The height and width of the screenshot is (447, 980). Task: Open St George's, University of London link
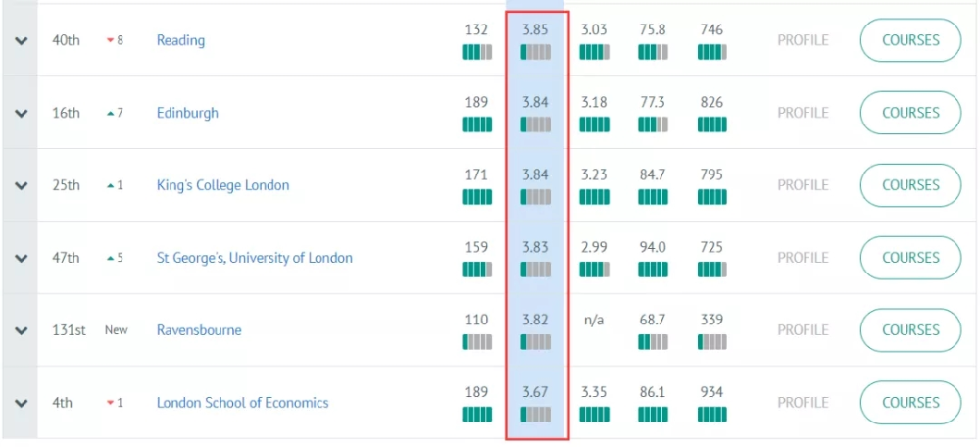pos(255,258)
